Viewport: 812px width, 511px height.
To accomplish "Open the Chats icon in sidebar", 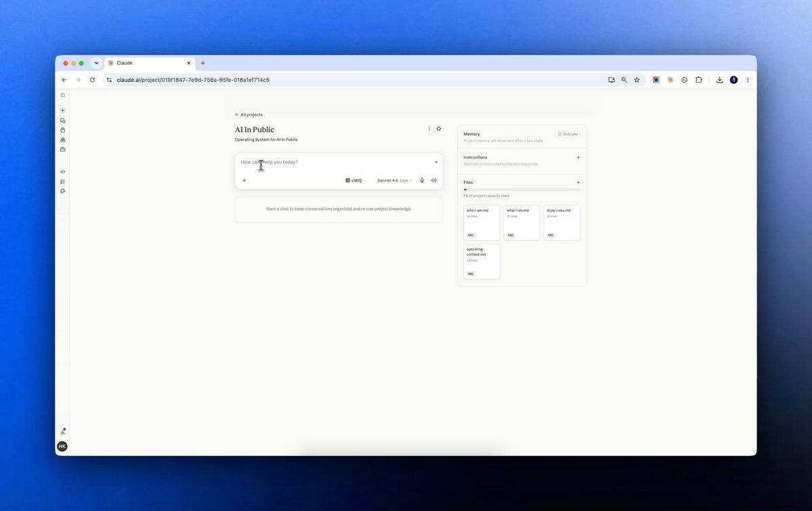I will (63, 120).
